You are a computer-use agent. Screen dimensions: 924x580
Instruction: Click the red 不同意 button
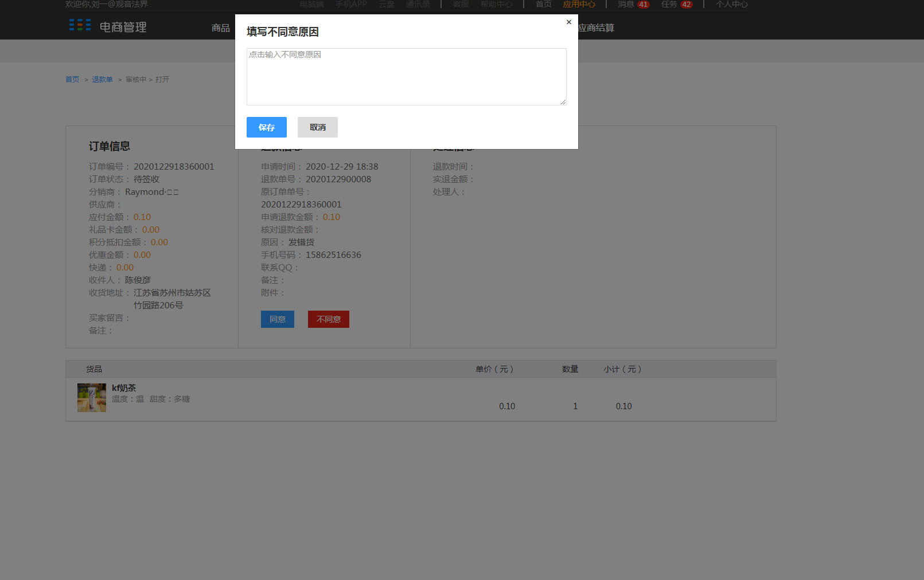[329, 319]
